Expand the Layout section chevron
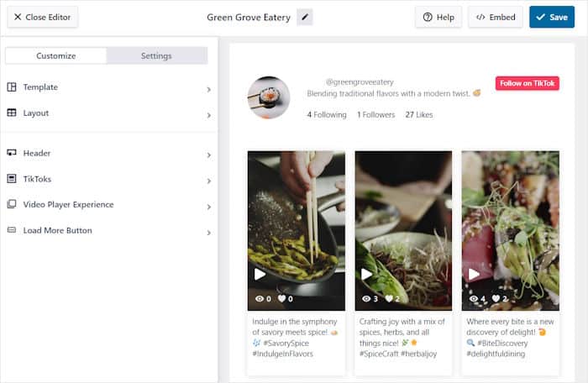588x383 pixels. [x=209, y=115]
